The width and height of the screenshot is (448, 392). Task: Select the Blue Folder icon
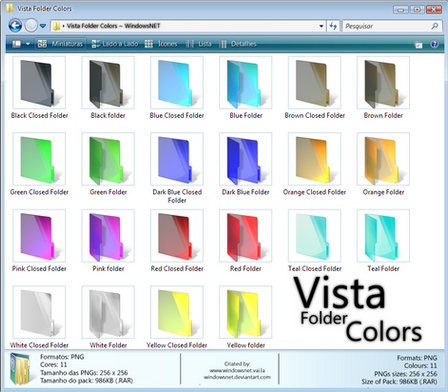(x=246, y=83)
